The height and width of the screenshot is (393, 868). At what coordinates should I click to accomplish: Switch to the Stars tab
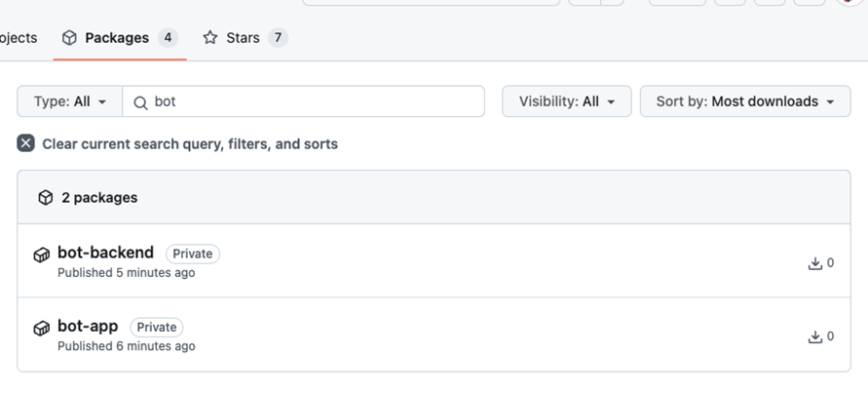coord(245,38)
